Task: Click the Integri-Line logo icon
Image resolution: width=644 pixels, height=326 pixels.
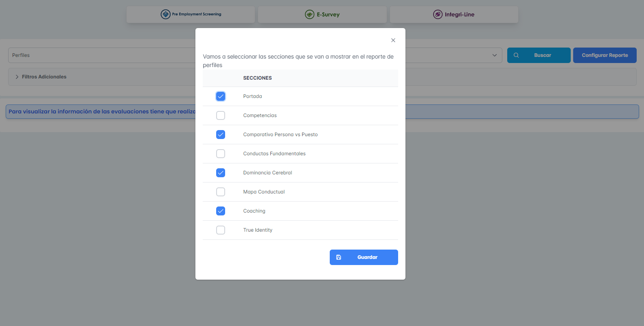Action: 438,14
